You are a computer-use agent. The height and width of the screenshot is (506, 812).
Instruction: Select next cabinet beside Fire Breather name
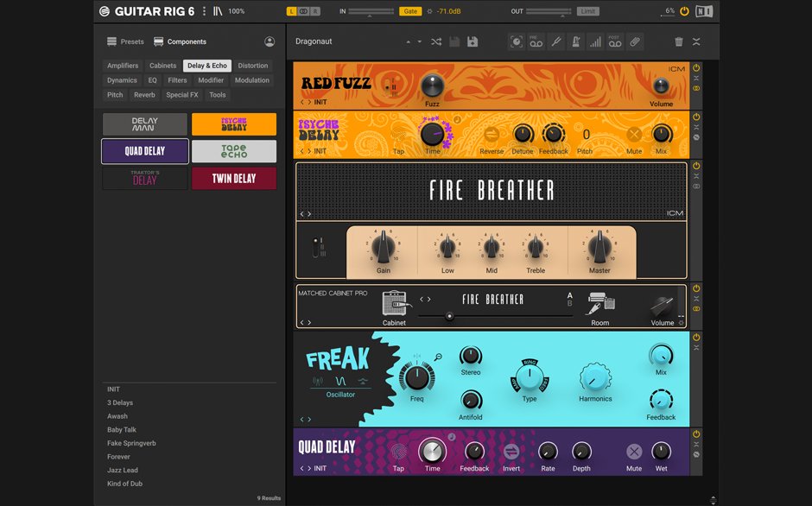tap(429, 299)
